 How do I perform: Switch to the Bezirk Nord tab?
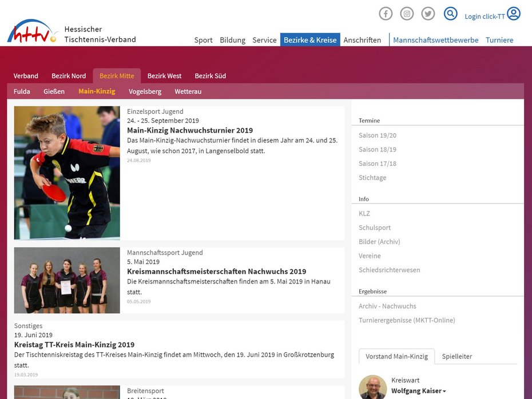pyautogui.click(x=69, y=76)
